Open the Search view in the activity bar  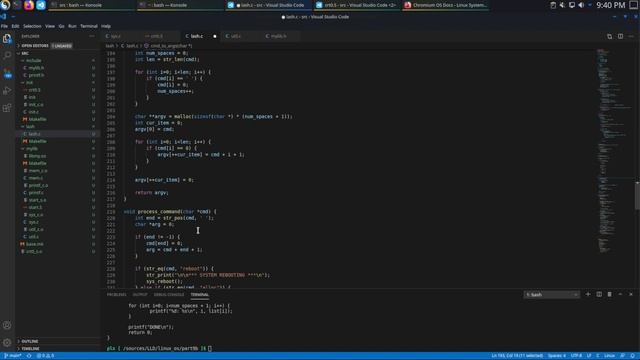pos(7,56)
